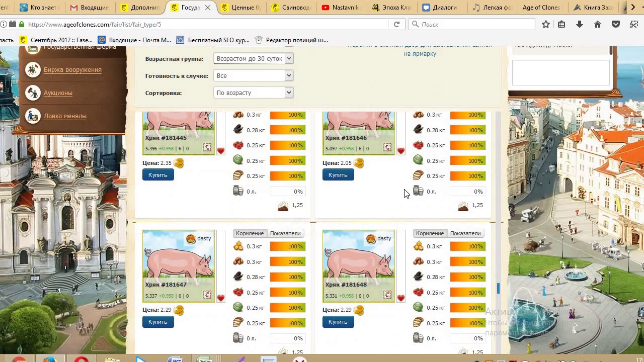
Task: Click the dasty owner avatar above Хряк #181647
Action: click(191, 239)
